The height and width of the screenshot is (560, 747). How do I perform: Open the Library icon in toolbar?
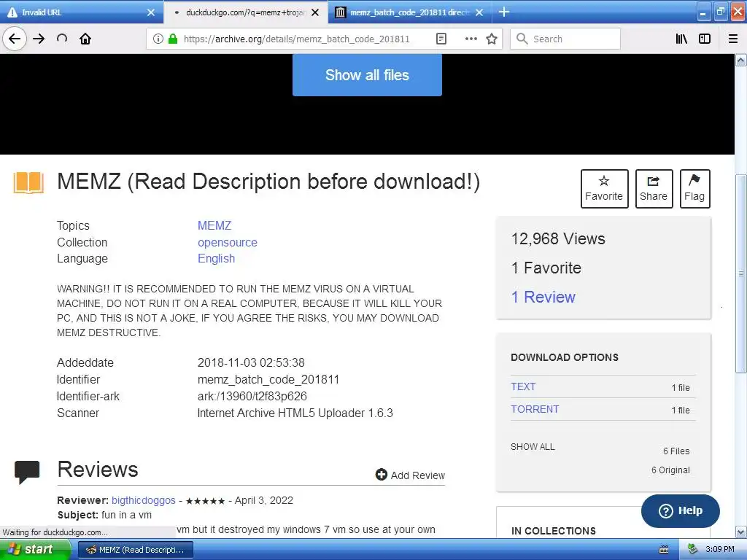point(681,39)
